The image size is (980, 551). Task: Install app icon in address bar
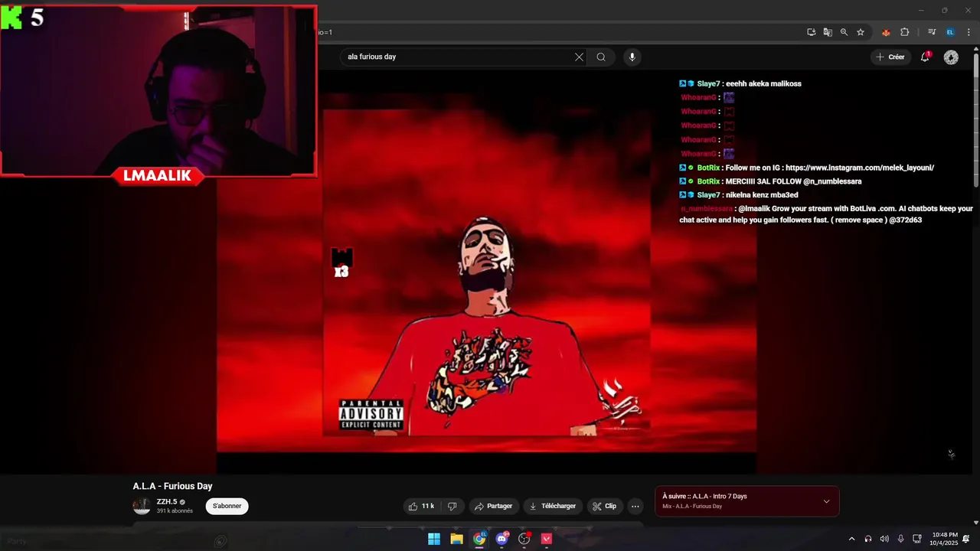pos(811,32)
